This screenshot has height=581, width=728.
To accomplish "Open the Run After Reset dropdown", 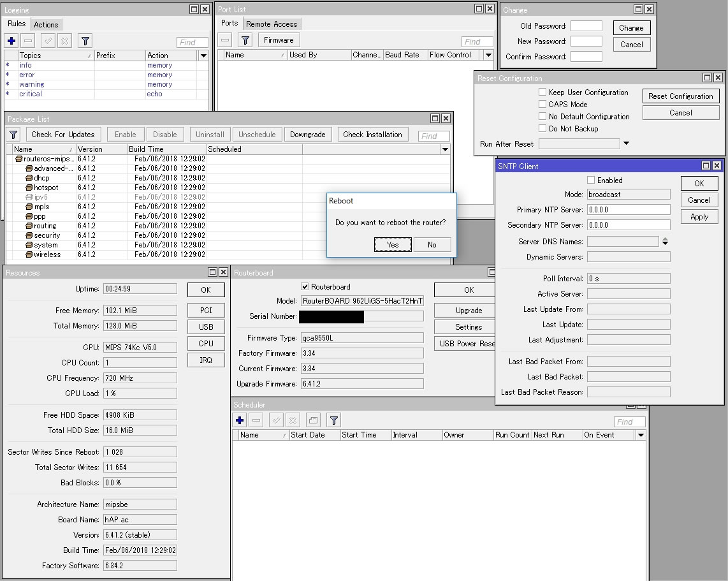I will coord(626,143).
